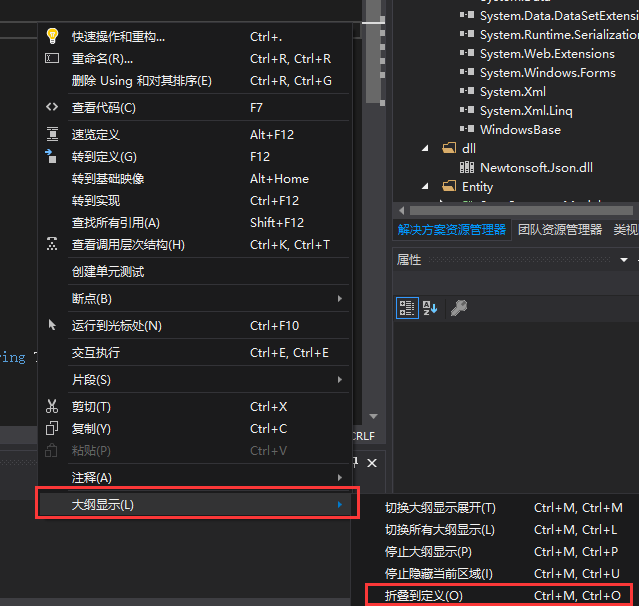Open the 属性 panel window options dropdown
This screenshot has width=639, height=606.
624,260
